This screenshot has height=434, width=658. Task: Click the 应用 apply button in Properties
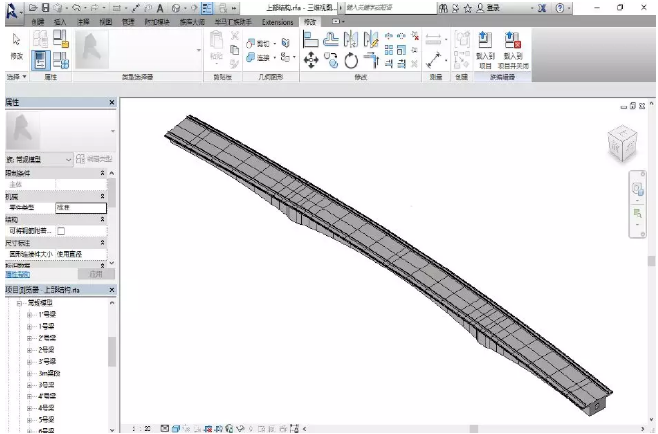tap(96, 274)
